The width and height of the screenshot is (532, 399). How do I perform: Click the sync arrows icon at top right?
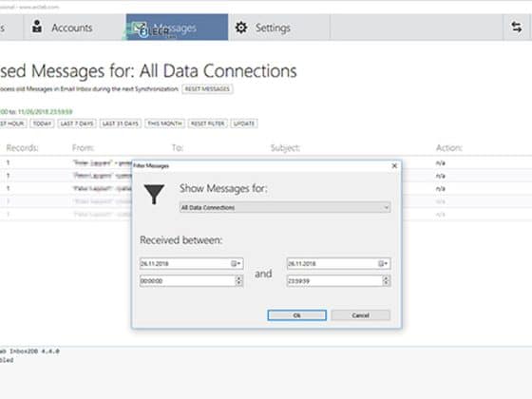[x=517, y=28]
